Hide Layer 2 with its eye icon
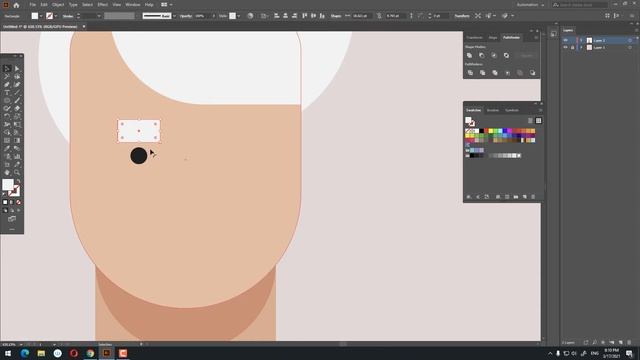 (565, 40)
